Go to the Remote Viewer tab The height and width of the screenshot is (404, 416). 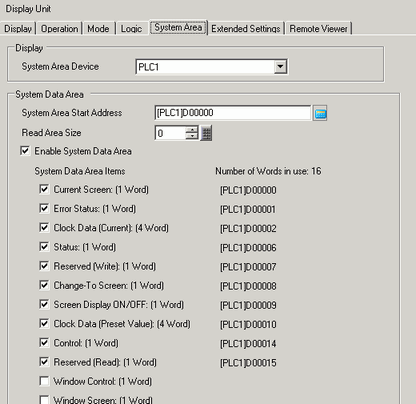(x=318, y=29)
